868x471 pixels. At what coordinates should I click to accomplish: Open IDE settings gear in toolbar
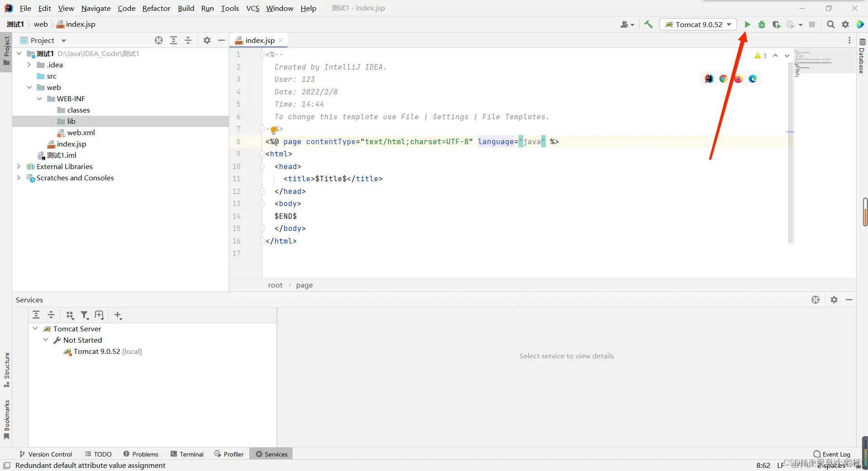coord(845,24)
